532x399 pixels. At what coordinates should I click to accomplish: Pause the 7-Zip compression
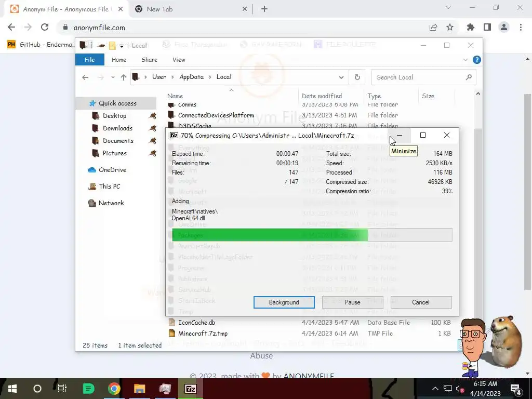click(353, 302)
